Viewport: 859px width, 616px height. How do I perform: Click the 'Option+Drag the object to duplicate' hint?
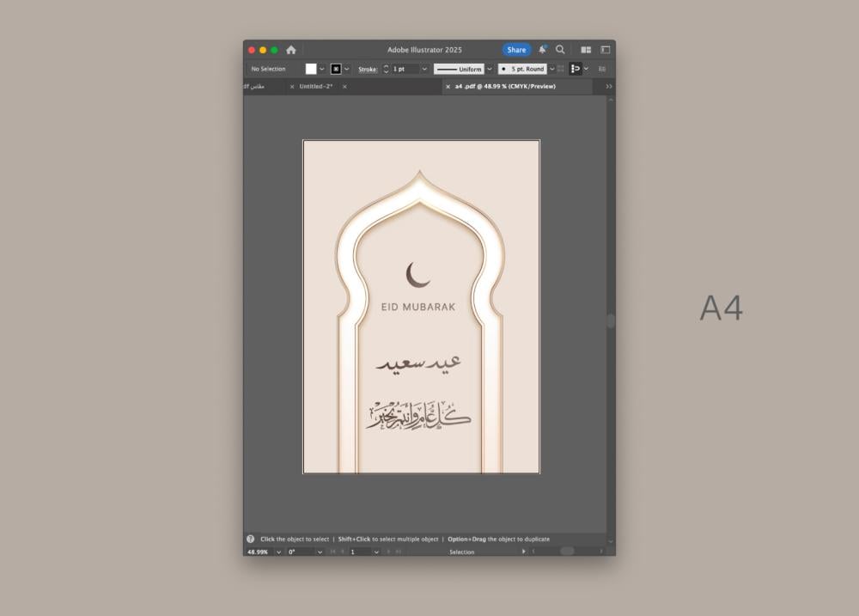point(498,540)
